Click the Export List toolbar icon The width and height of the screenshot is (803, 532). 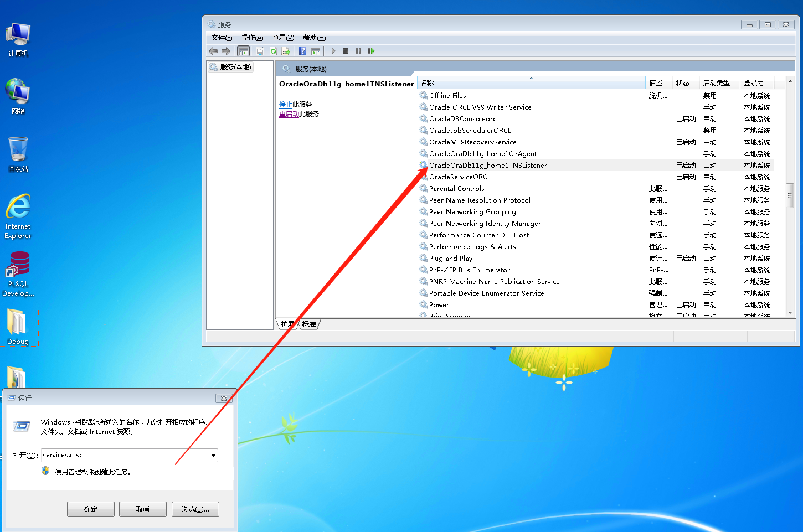pos(286,51)
